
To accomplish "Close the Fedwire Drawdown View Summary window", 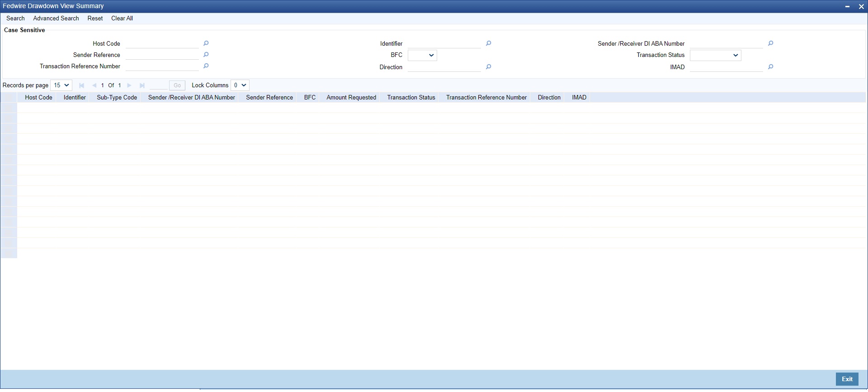I will click(x=861, y=6).
